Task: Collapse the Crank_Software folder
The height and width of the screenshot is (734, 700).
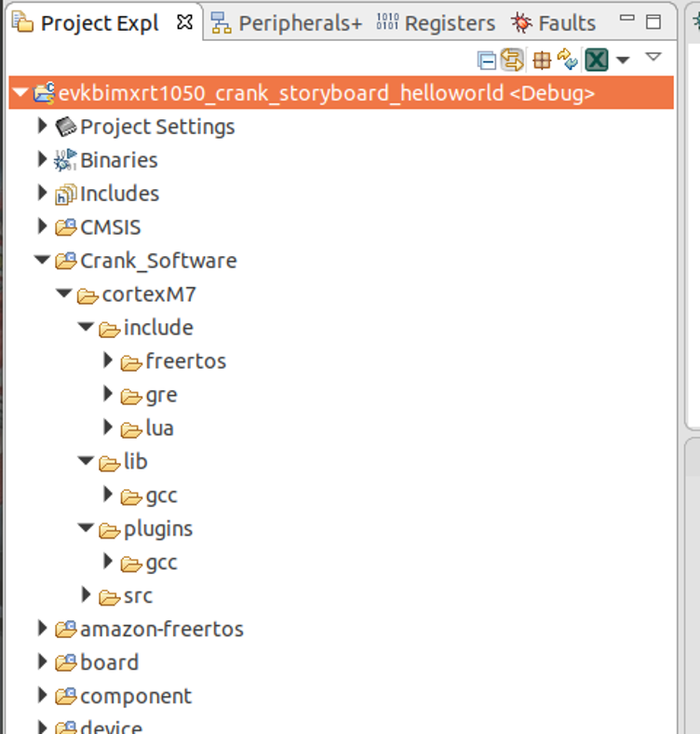Action: pos(43,260)
